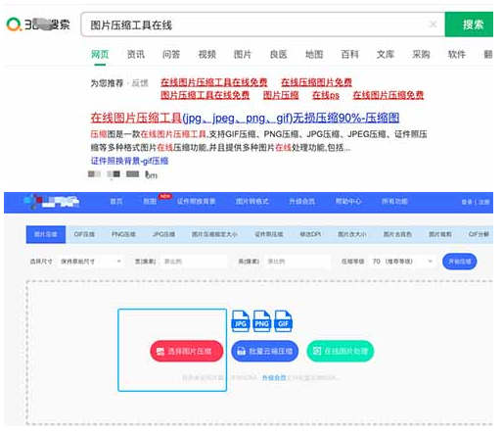Open the 百科 tab

[x=349, y=54]
